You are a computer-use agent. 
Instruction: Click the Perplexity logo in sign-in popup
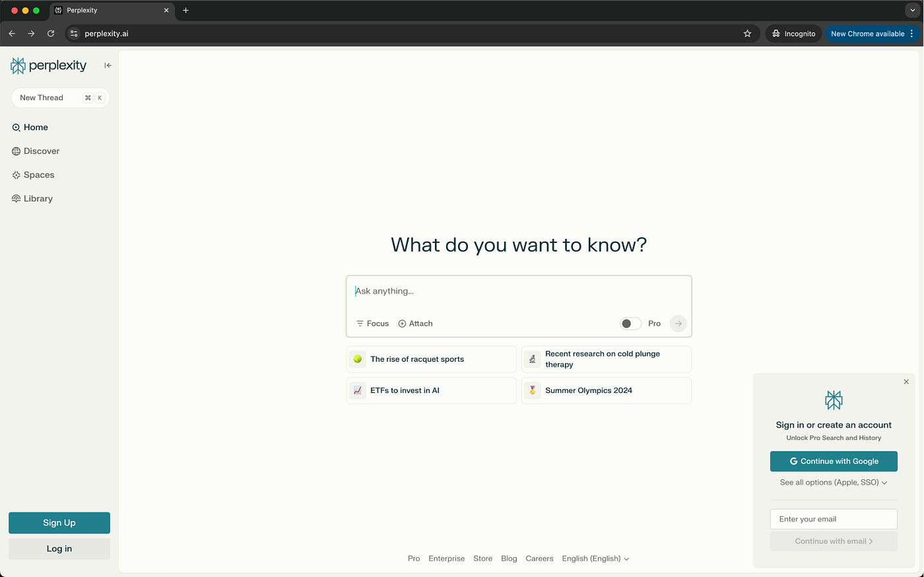tap(834, 400)
